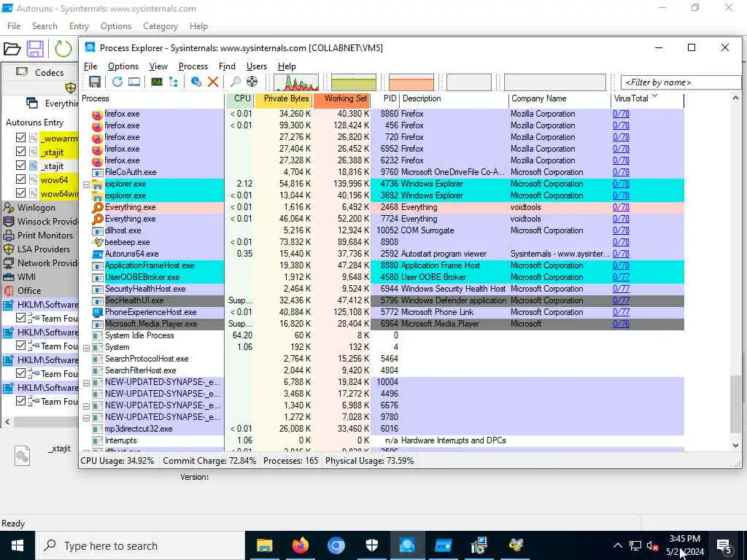Collapse the NEW-UPDATED-SYNAPSE PID 9780 node
Viewport: 747px width, 560px height.
(x=86, y=418)
